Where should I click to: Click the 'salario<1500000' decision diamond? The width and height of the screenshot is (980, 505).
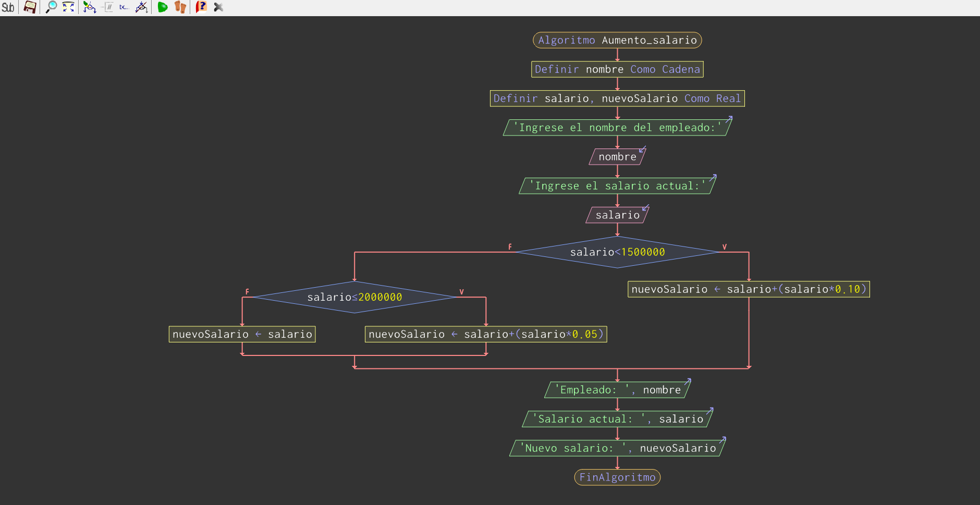(617, 252)
